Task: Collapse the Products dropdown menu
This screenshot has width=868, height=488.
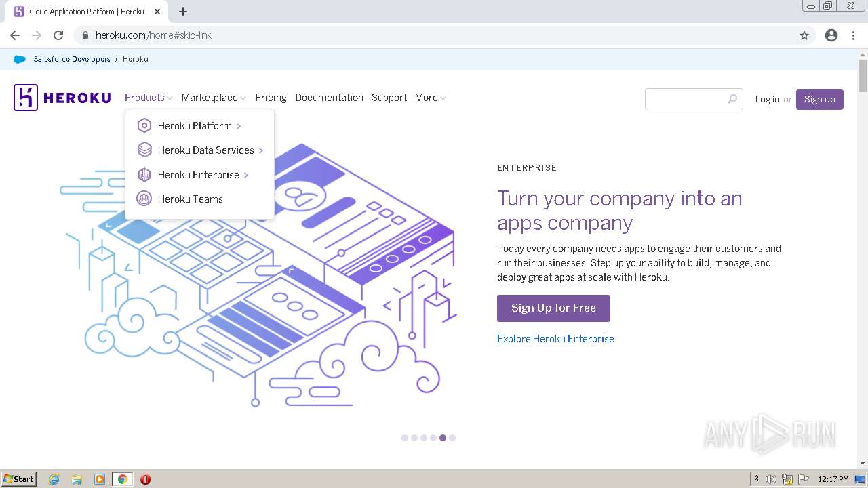Action: (149, 98)
